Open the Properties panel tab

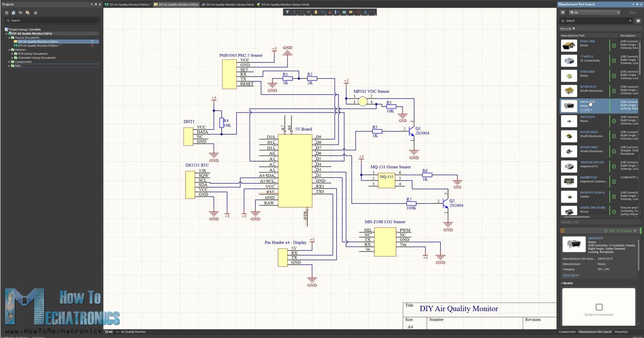(x=621, y=332)
